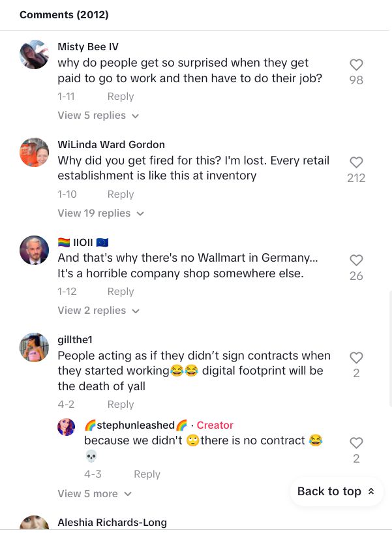The image size is (392, 537).
Task: Tap heart on the Wallmart in Germany comment
Action: [356, 260]
